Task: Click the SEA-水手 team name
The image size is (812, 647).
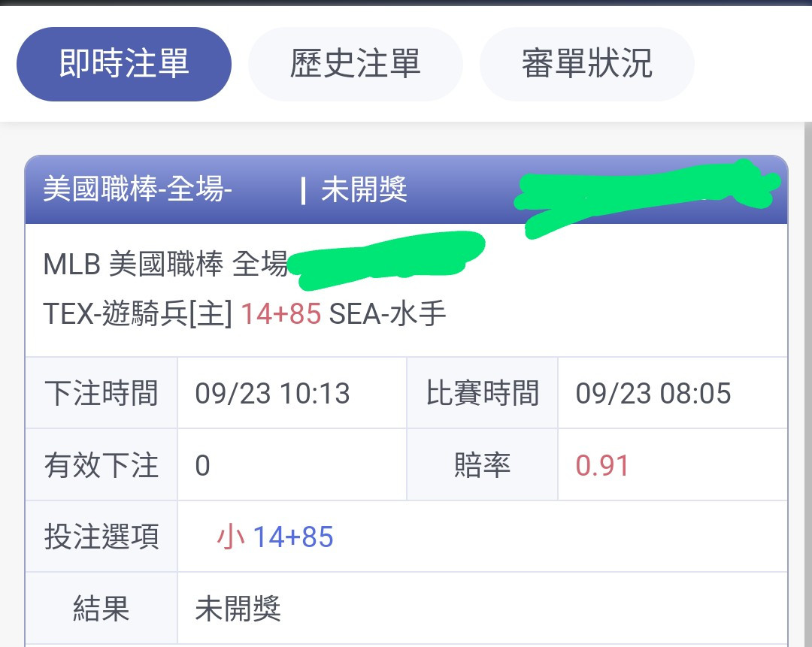Action: click(x=387, y=313)
